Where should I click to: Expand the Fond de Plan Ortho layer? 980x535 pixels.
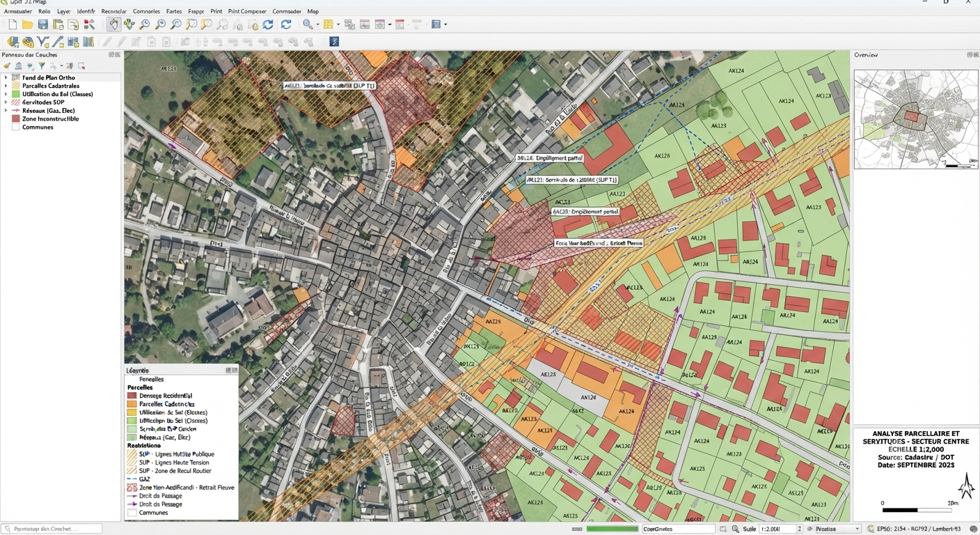pos(6,78)
